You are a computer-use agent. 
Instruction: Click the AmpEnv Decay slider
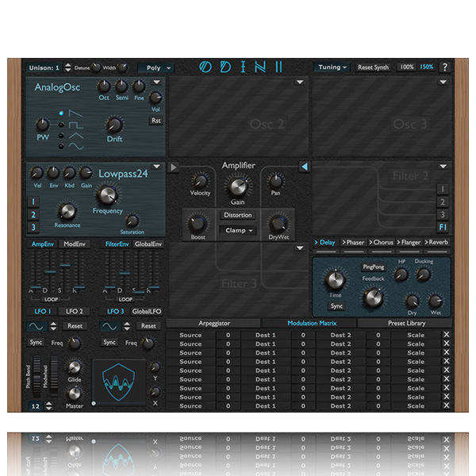click(50, 271)
